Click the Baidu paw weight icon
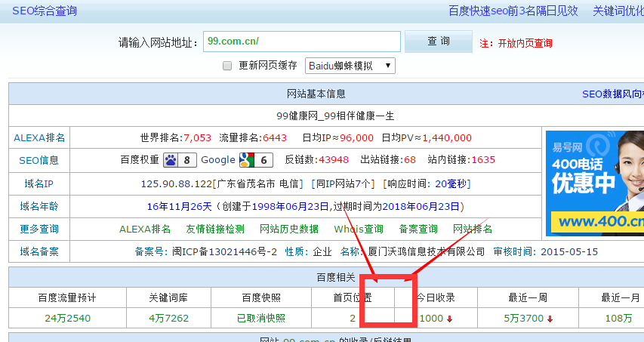 pos(171,159)
